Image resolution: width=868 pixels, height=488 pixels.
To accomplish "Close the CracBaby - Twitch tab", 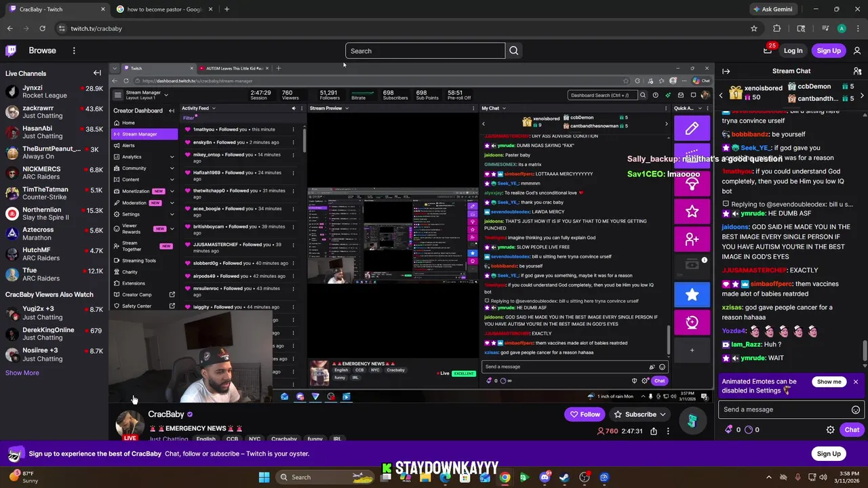I will tap(103, 9).
